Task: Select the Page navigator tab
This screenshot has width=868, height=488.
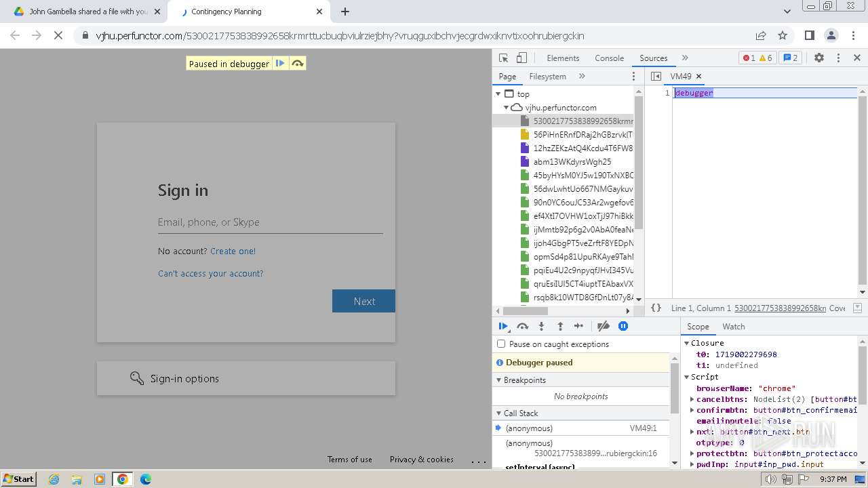Action: tap(507, 77)
